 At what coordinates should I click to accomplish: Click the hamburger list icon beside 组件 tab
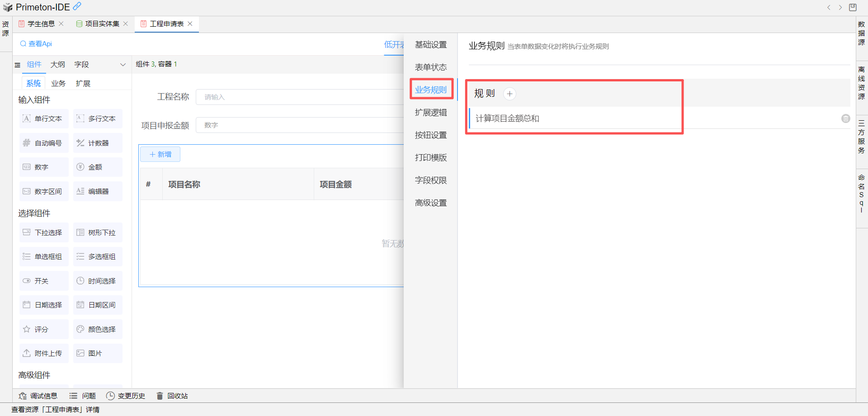pos(18,65)
